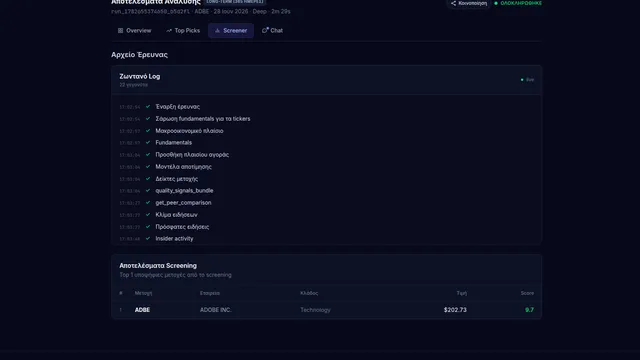This screenshot has width=640, height=360.
Task: Click the check icon next to Προσθήκη πλαισίου αγοράς
Action: (x=148, y=155)
